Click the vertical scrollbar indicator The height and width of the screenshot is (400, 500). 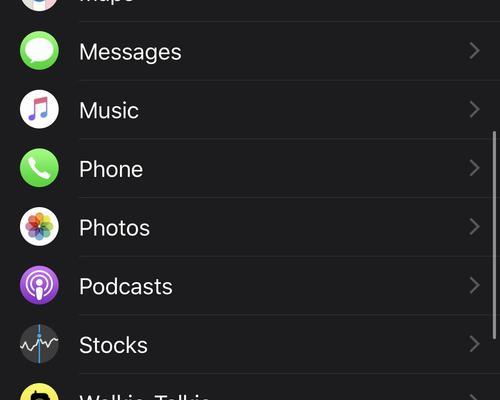click(x=494, y=235)
